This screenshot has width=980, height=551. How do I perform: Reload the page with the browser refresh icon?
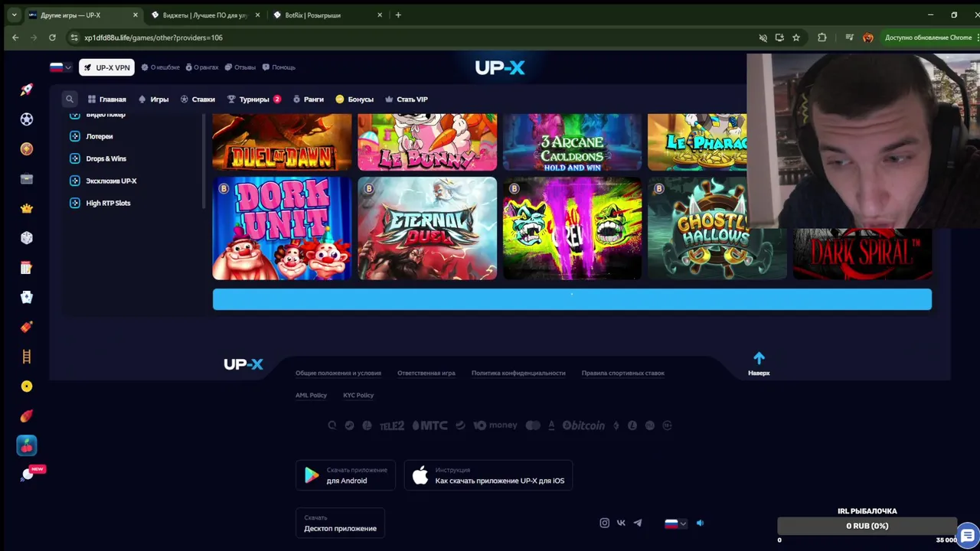click(52, 37)
